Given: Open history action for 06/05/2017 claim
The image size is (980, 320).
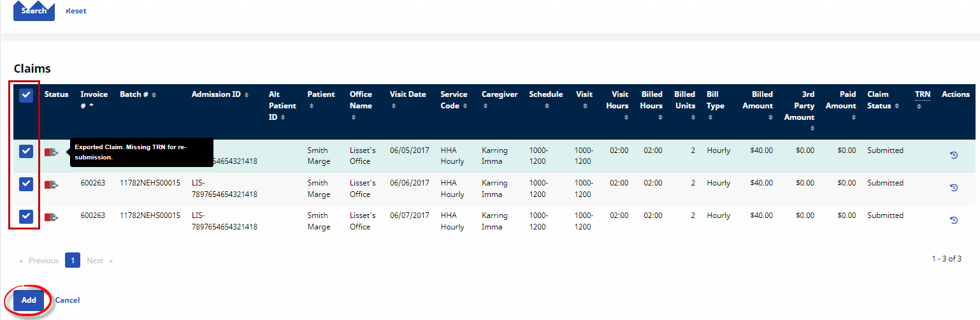Looking at the screenshot, I should 954,155.
